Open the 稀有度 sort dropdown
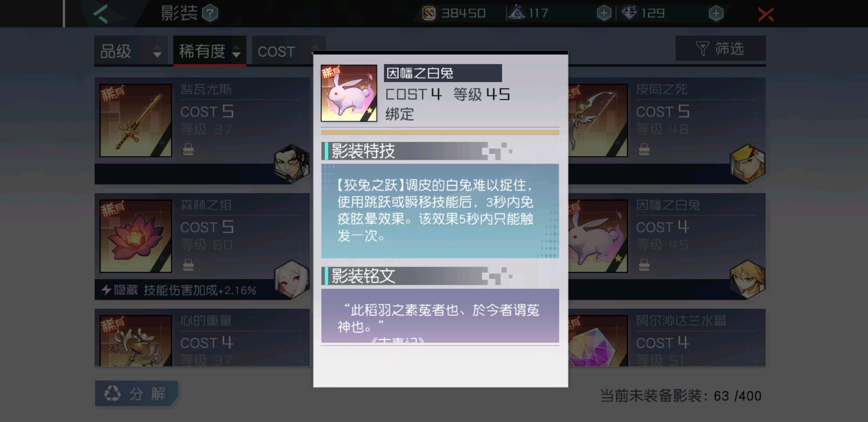 pos(210,51)
